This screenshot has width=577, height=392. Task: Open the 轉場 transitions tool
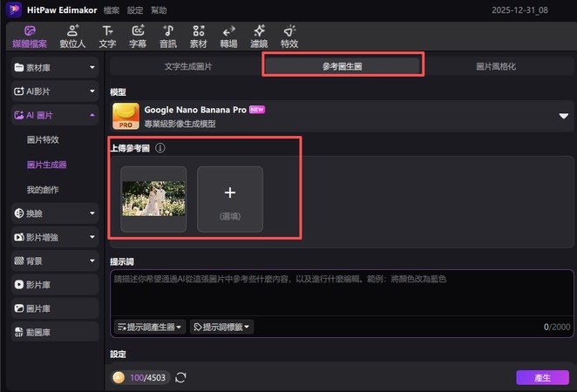[x=228, y=37]
